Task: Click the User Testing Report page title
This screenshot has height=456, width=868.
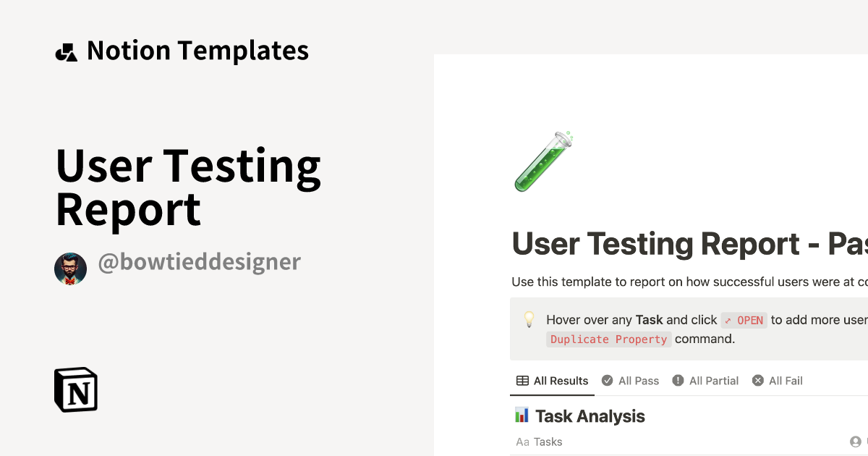Action: (x=687, y=244)
